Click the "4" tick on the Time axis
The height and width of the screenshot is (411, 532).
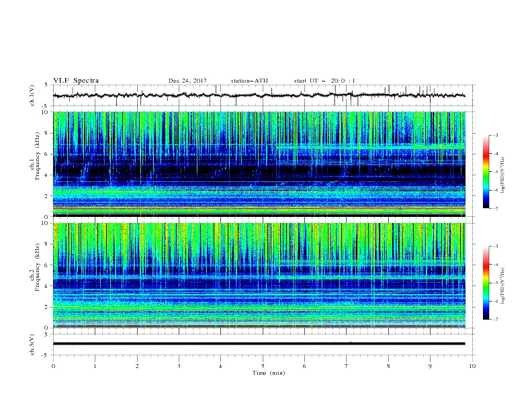(220, 366)
